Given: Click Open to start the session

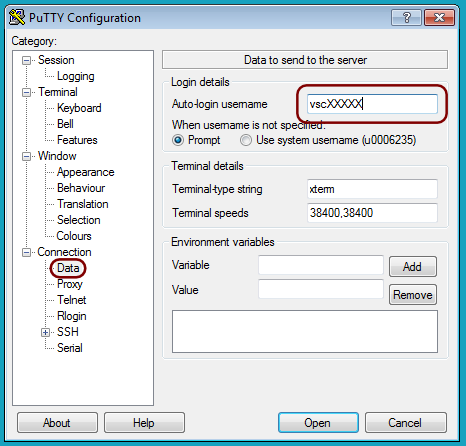Looking at the screenshot, I should (x=318, y=423).
